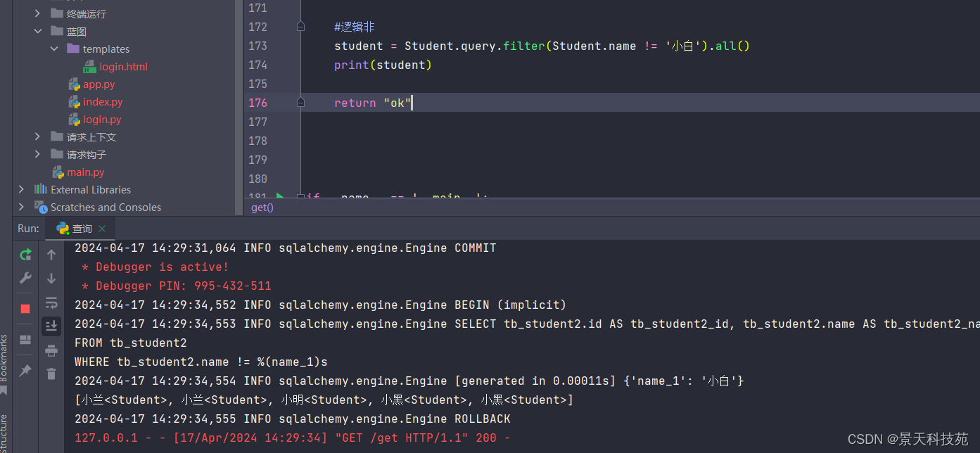
Task: Open run configuration wrench settings
Action: click(x=25, y=278)
